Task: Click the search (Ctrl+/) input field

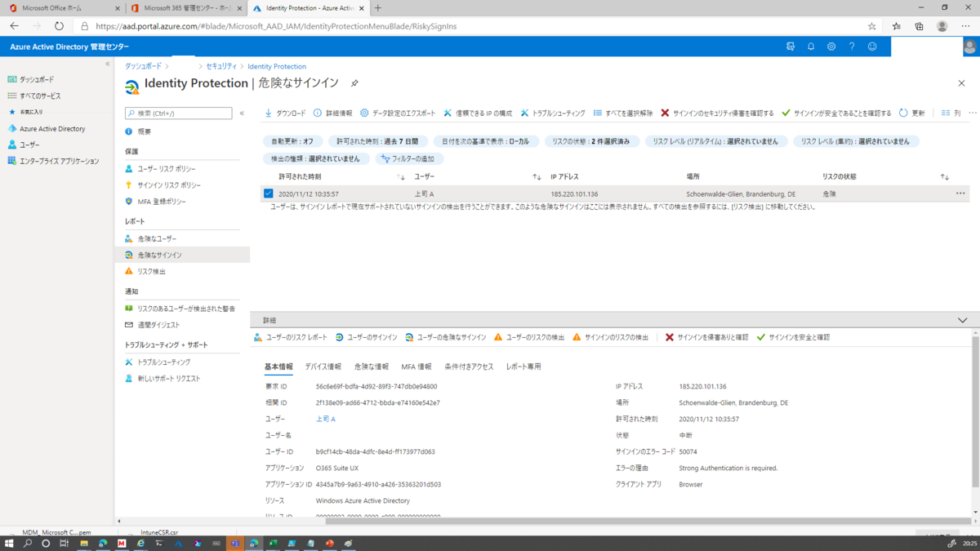Action: (x=179, y=113)
